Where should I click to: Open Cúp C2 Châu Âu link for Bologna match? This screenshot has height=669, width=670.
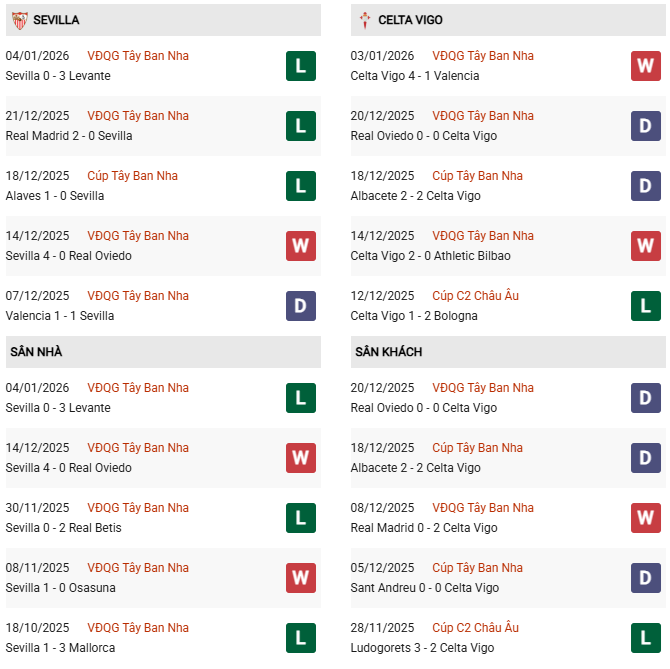(475, 296)
